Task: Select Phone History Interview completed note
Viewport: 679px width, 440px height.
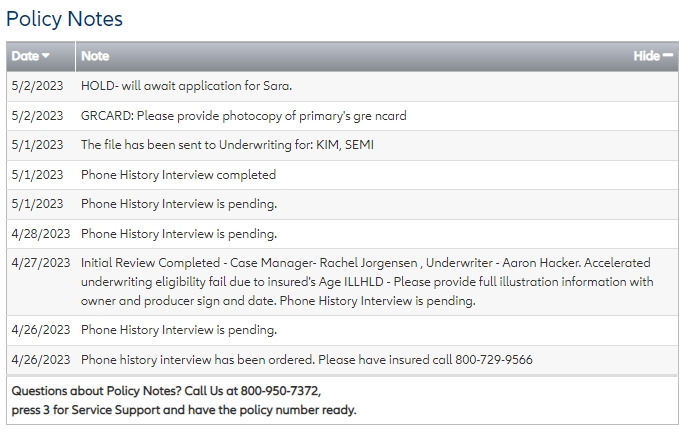Action: (178, 175)
